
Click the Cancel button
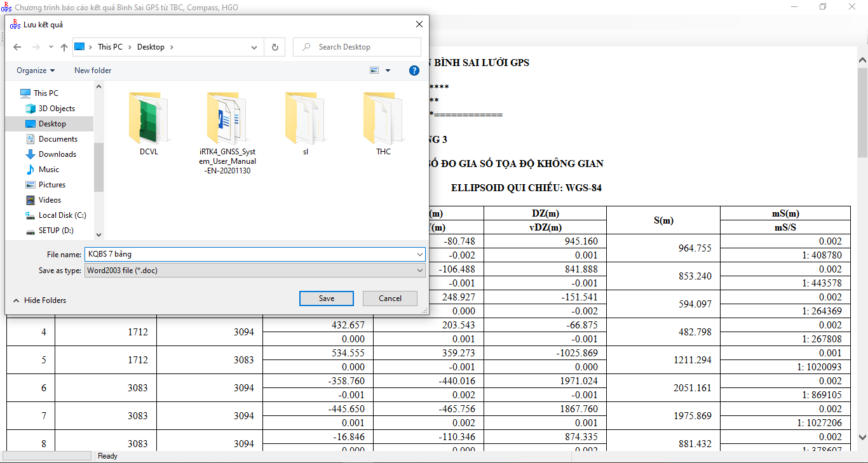pyautogui.click(x=390, y=299)
